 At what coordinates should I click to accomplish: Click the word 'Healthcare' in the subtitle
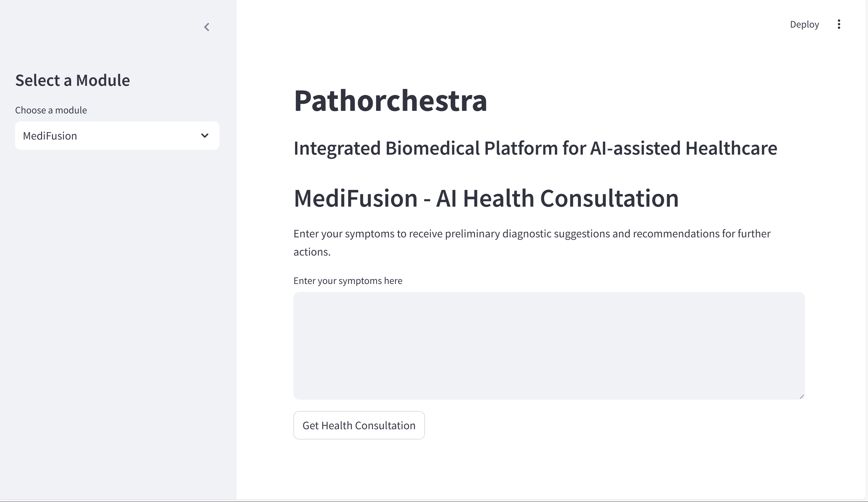pyautogui.click(x=731, y=148)
